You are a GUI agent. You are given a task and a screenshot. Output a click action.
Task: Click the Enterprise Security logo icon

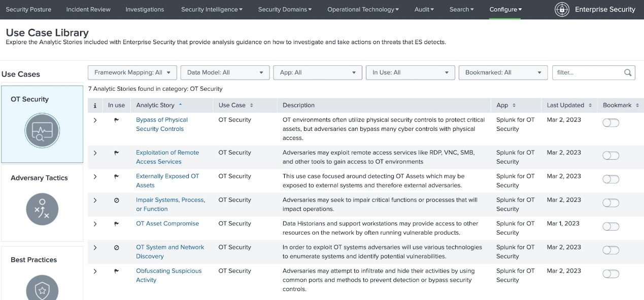tap(562, 10)
